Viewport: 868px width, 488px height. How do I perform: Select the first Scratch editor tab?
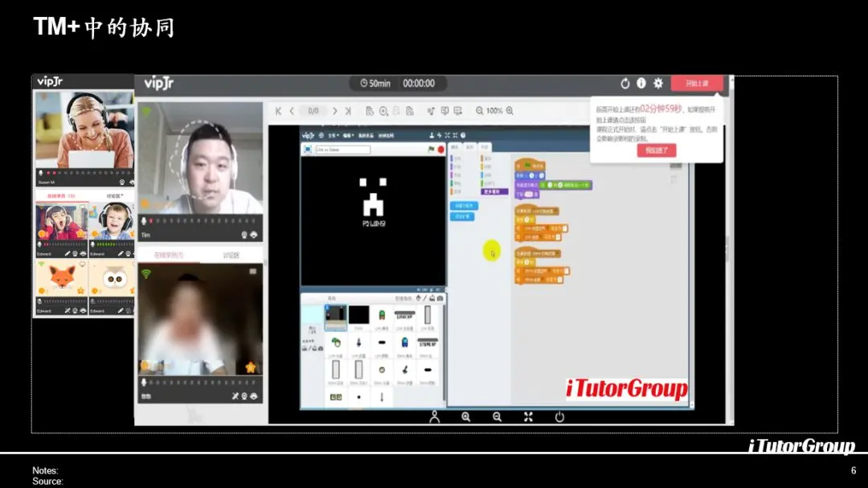(455, 147)
